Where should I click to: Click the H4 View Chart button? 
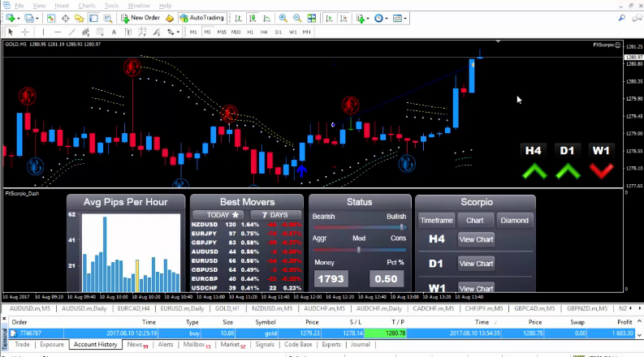pyautogui.click(x=476, y=239)
